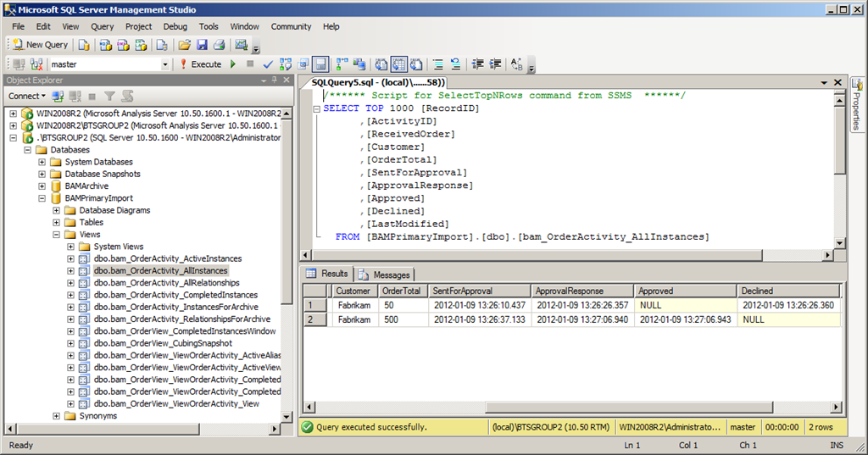
Task: Click the Open File folder icon
Action: point(184,45)
